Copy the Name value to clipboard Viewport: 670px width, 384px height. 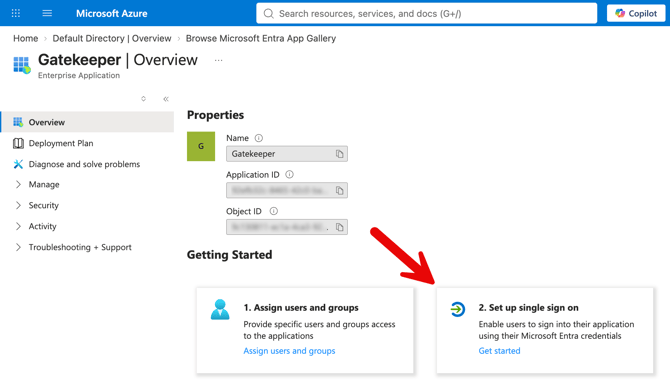(x=340, y=154)
